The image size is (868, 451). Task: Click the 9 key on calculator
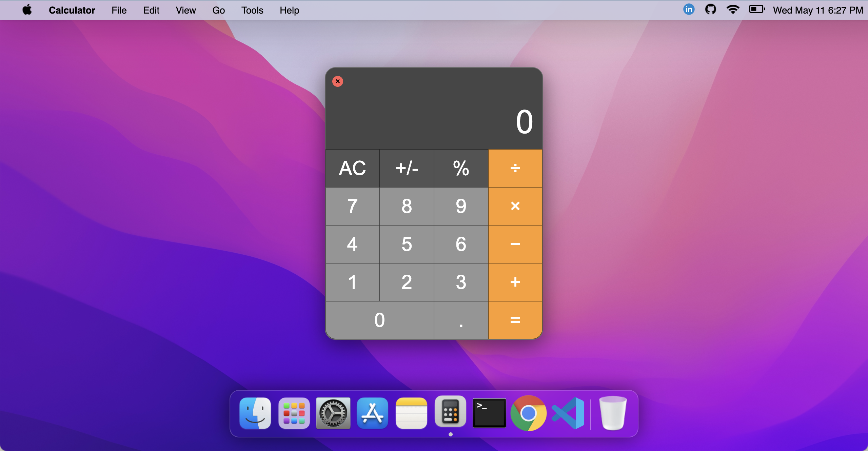pyautogui.click(x=461, y=206)
